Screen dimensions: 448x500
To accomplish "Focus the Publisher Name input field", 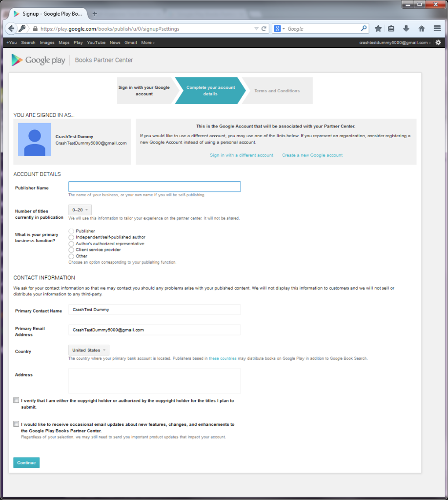I will [155, 187].
